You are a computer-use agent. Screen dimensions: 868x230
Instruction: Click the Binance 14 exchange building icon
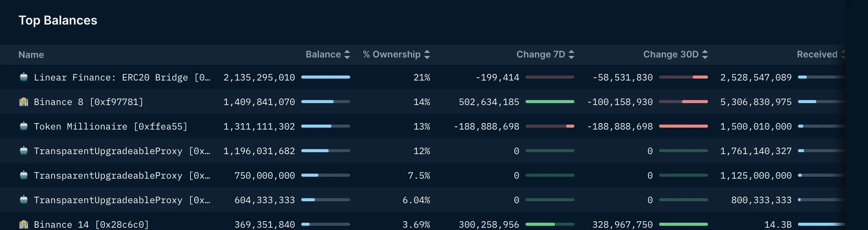pyautogui.click(x=24, y=224)
